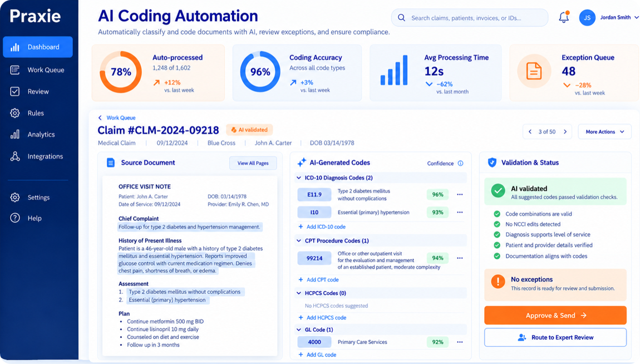Image resolution: width=640 pixels, height=364 pixels.
Task: Click Add ICD-10 code link
Action: click(x=322, y=227)
